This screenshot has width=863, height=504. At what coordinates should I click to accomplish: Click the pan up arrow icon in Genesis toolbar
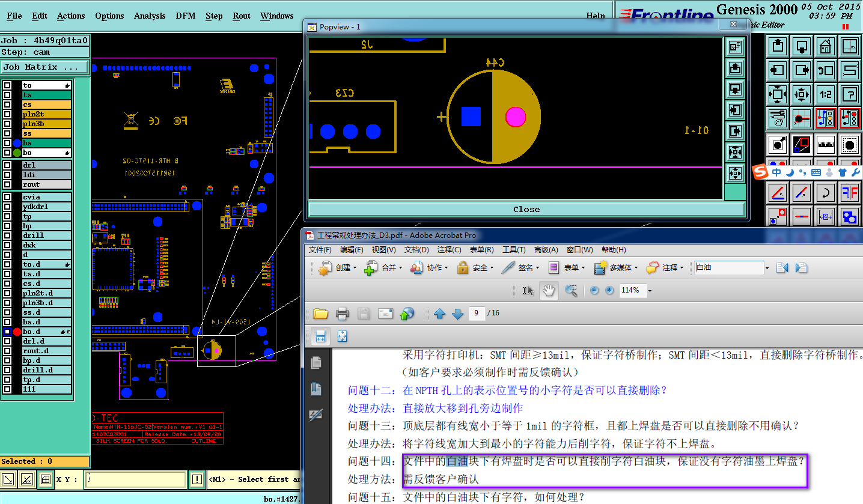point(778,46)
